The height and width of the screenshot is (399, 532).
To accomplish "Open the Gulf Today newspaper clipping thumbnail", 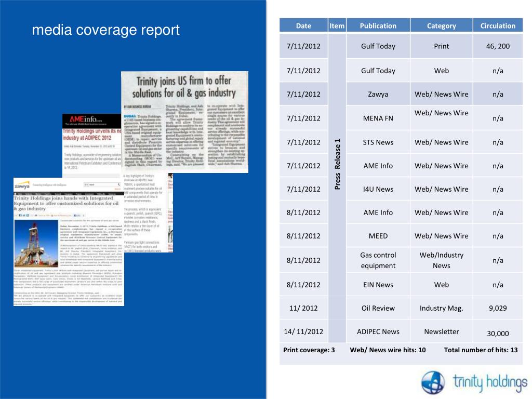I will point(184,122).
